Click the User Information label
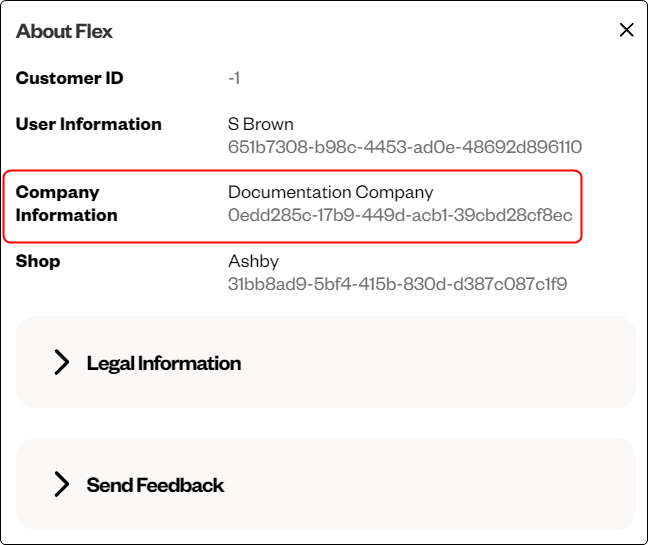The height and width of the screenshot is (545, 648). pos(88,124)
